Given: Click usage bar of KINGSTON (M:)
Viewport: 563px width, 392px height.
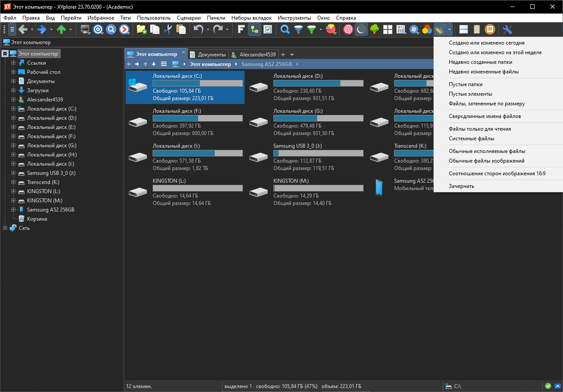Looking at the screenshot, I should pos(318,188).
